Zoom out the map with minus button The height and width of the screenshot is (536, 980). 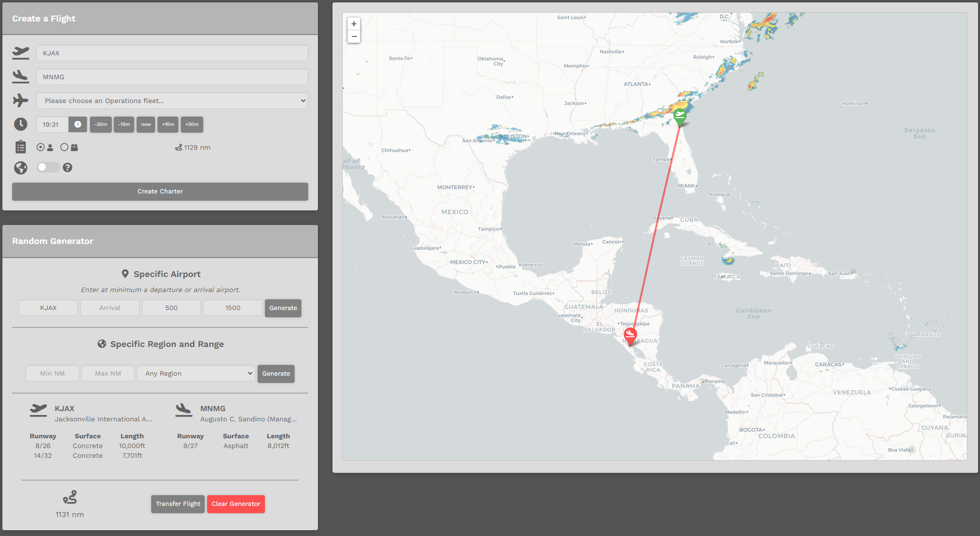(x=354, y=36)
